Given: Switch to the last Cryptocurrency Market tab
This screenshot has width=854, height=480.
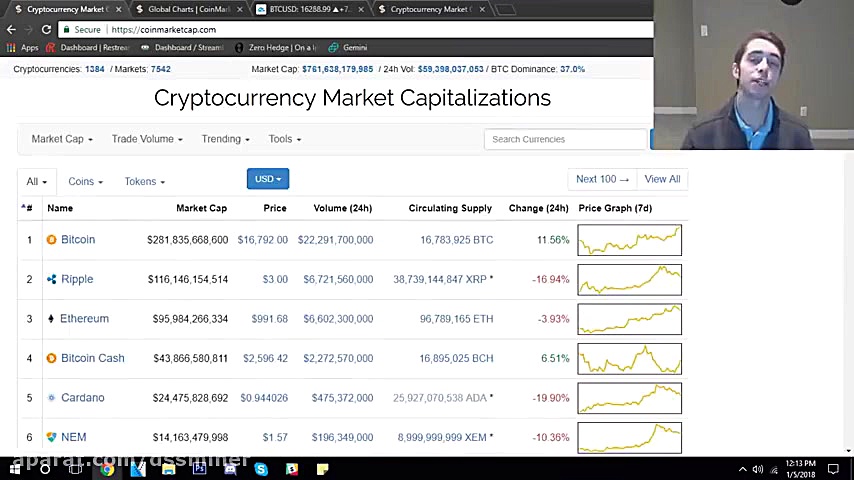Looking at the screenshot, I should coord(429,9).
